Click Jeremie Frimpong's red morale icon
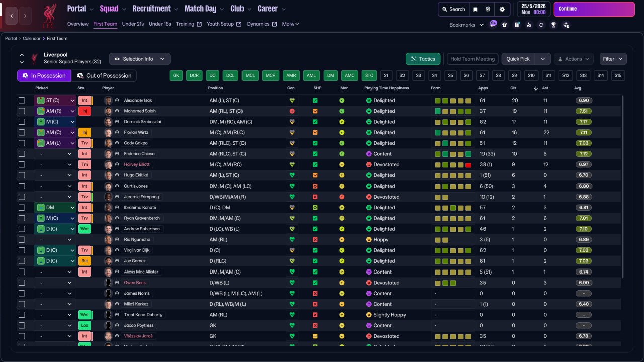644x362 pixels. (x=342, y=197)
